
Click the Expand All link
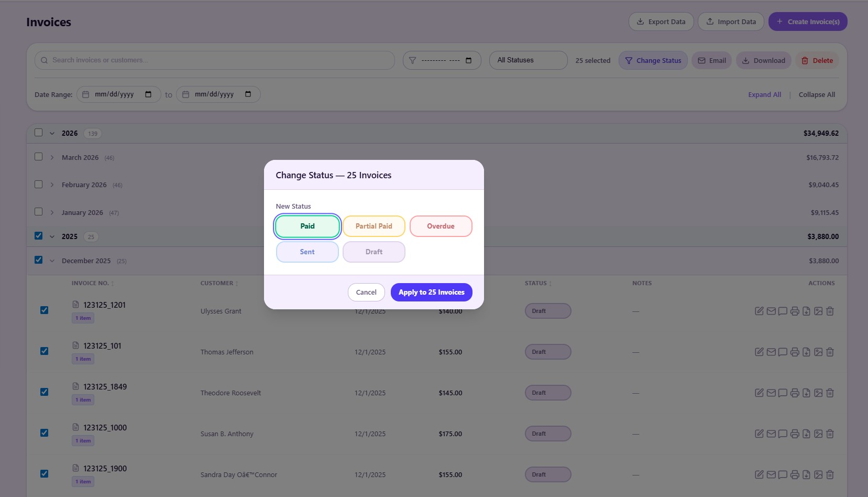pyautogui.click(x=764, y=94)
